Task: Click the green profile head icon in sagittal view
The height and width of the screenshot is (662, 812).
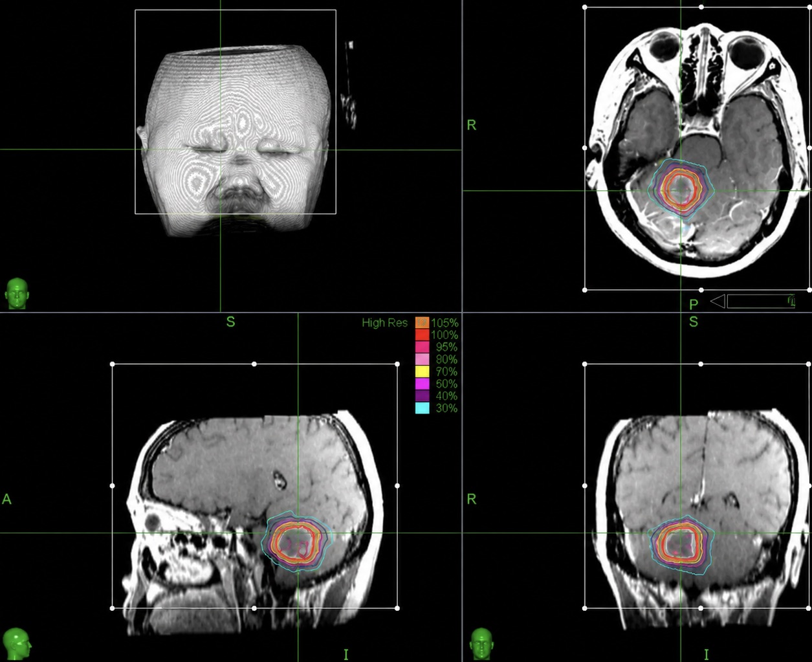Action: tap(17, 643)
